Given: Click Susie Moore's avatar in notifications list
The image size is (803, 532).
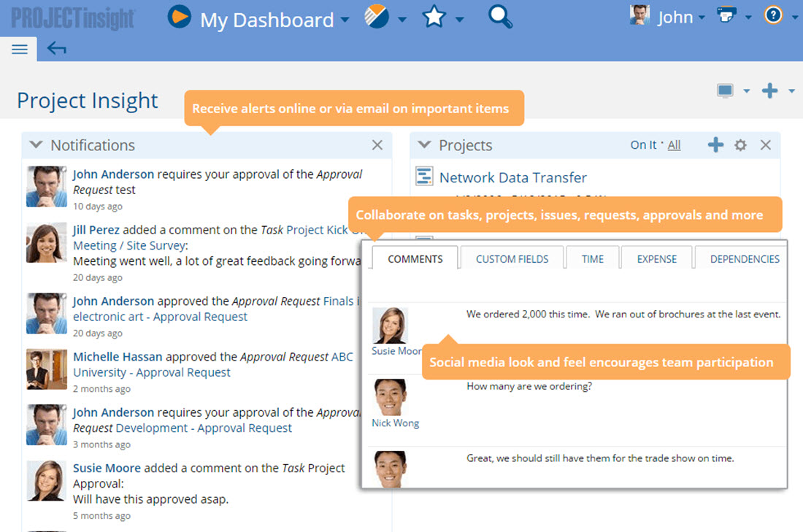Looking at the screenshot, I should (x=47, y=481).
